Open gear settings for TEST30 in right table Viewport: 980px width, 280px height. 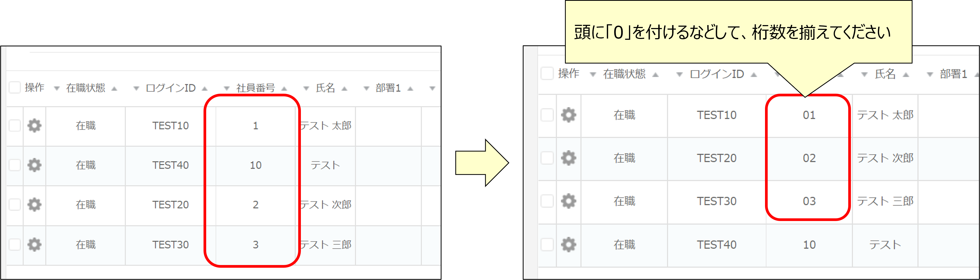pos(568,201)
